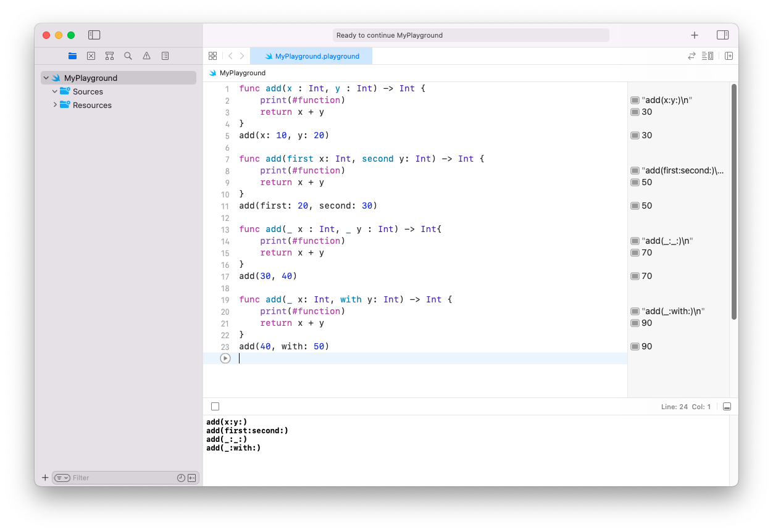Show result viewer for "add(first:second:)" result

pyautogui.click(x=635, y=170)
